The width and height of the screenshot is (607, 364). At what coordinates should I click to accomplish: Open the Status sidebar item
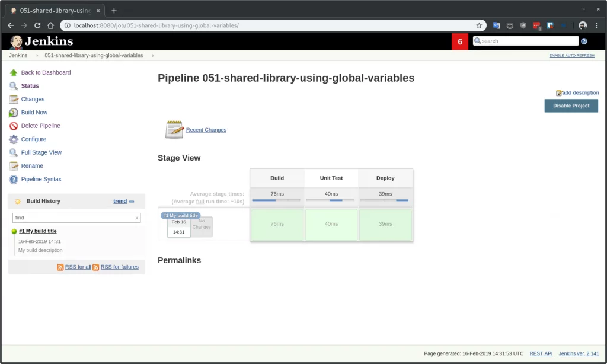click(30, 86)
